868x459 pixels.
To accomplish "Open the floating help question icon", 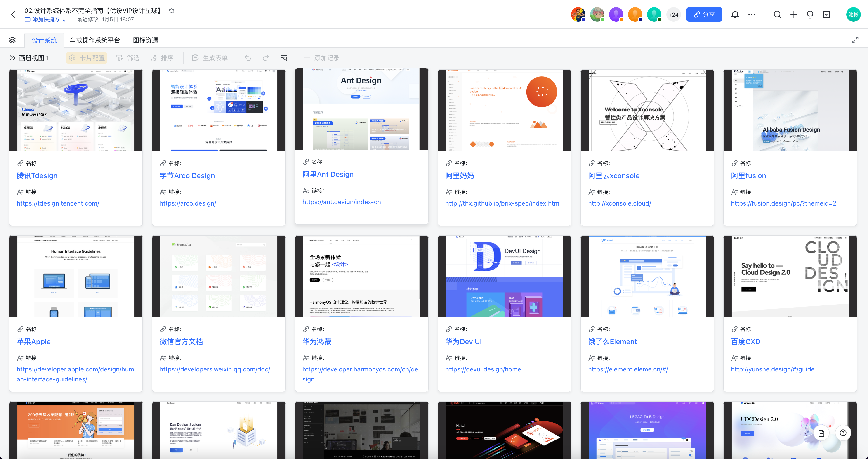I will click(x=843, y=433).
